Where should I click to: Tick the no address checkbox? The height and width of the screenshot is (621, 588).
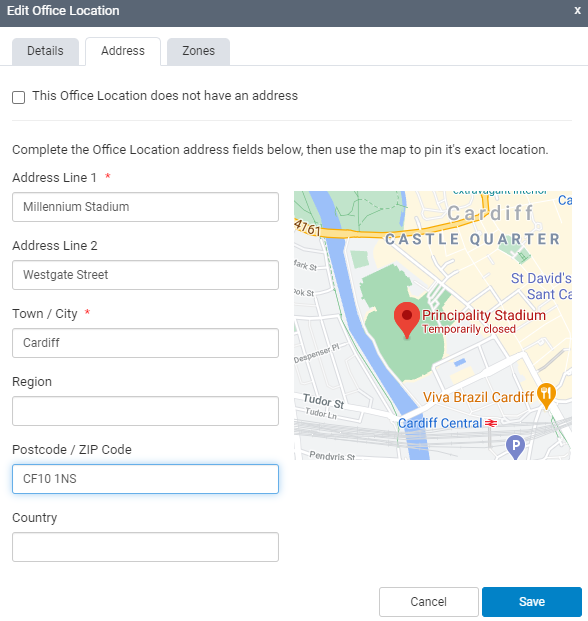[x=19, y=97]
